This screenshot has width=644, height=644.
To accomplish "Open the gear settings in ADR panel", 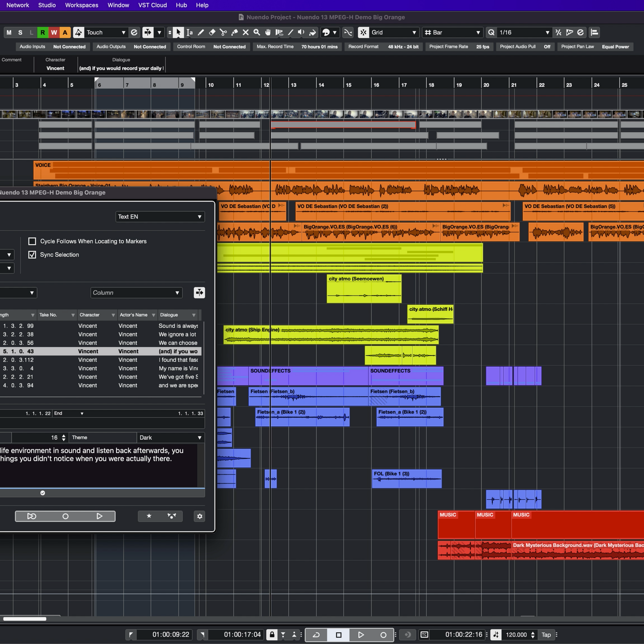I will (200, 516).
